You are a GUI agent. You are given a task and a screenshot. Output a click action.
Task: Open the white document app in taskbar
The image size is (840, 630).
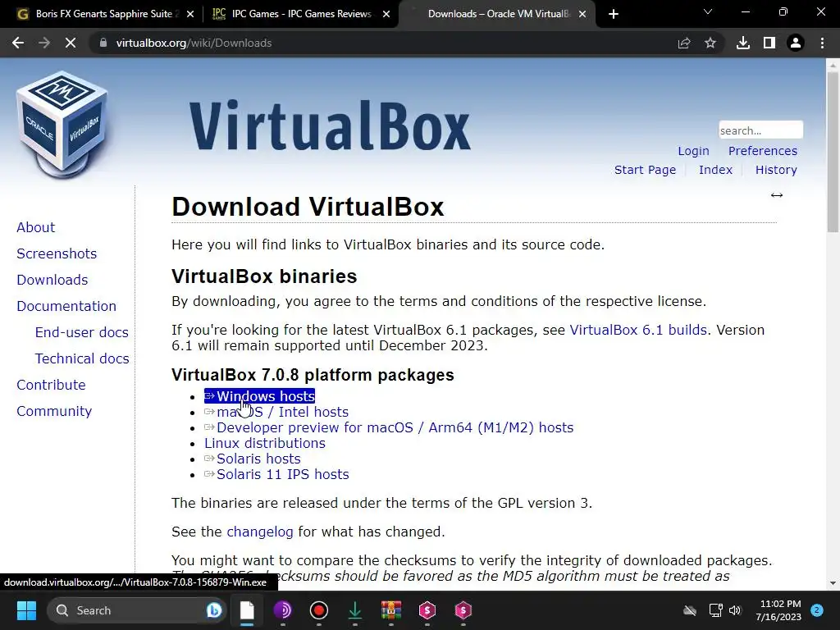click(x=247, y=610)
